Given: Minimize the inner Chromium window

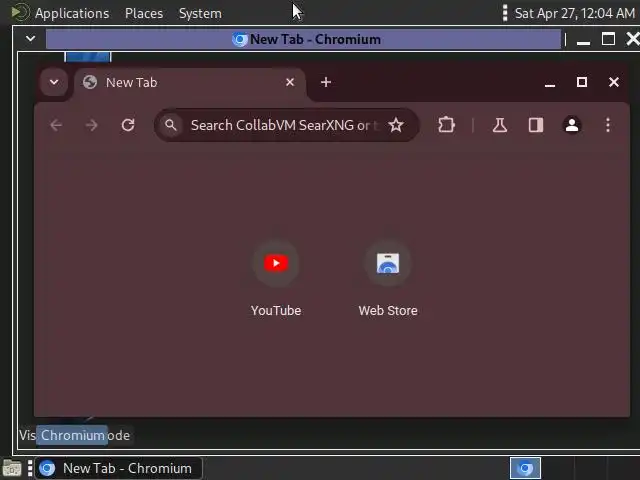Looking at the screenshot, I should tap(550, 83).
